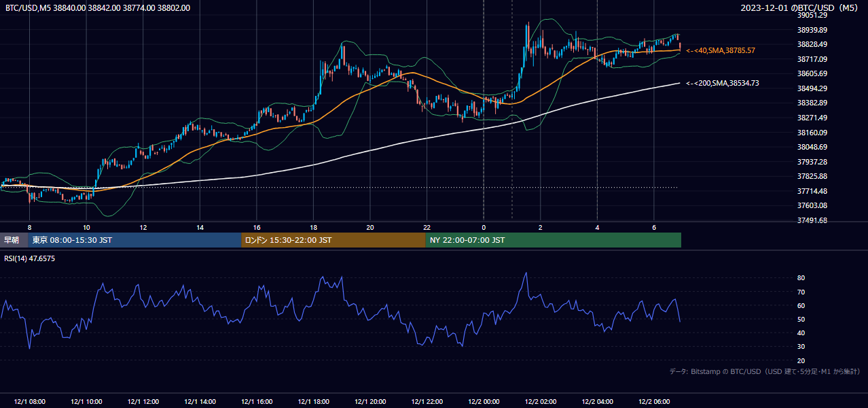The height and width of the screenshot is (408, 868).
Task: Click hour label 0 under price chart
Action: (x=484, y=227)
